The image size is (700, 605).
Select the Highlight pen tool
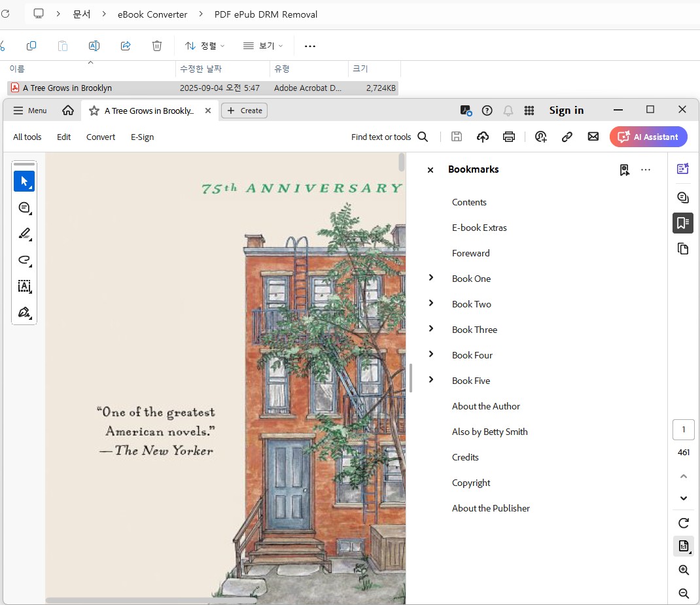[24, 233]
